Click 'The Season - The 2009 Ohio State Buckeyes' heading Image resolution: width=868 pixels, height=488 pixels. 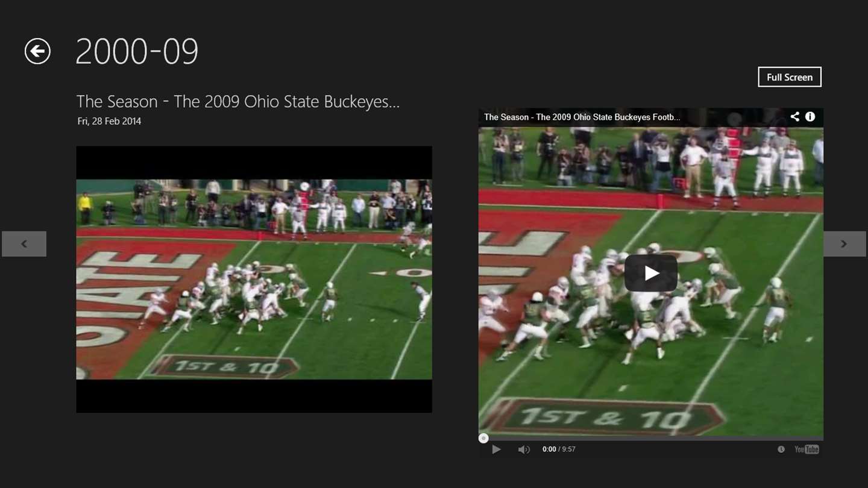coord(238,101)
